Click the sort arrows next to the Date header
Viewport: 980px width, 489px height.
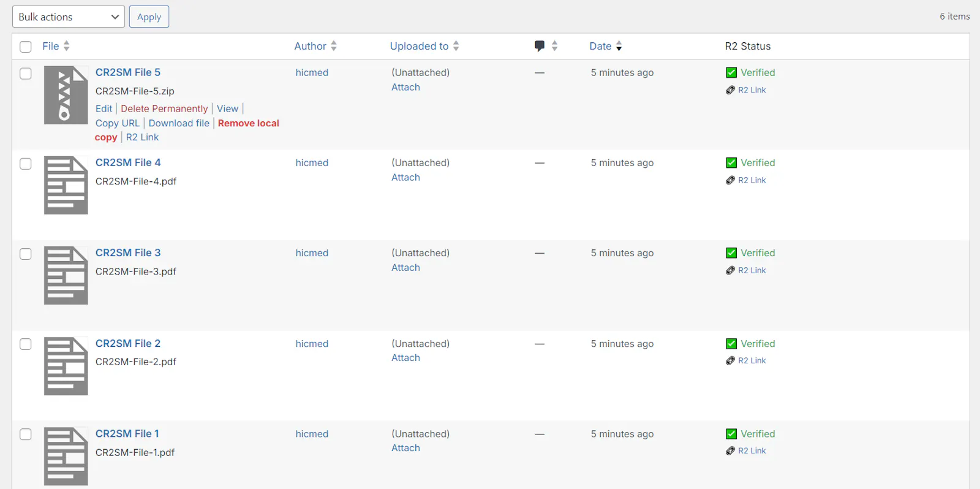coord(619,46)
